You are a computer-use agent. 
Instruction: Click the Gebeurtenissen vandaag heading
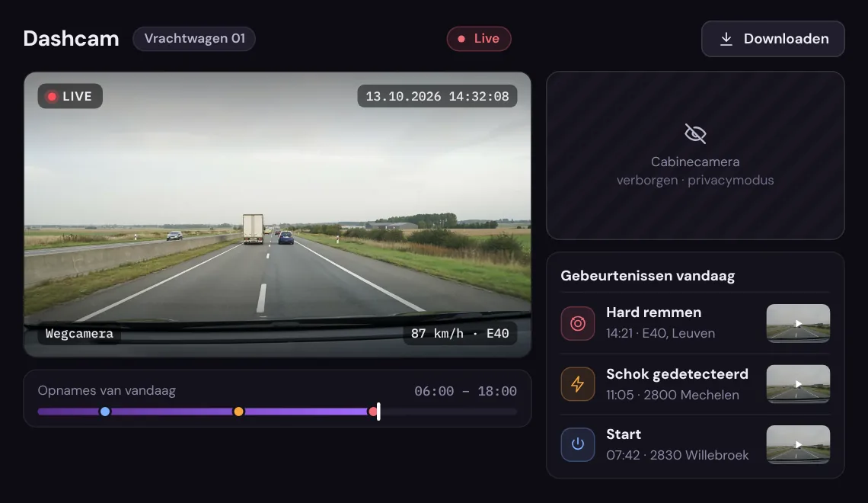click(648, 276)
